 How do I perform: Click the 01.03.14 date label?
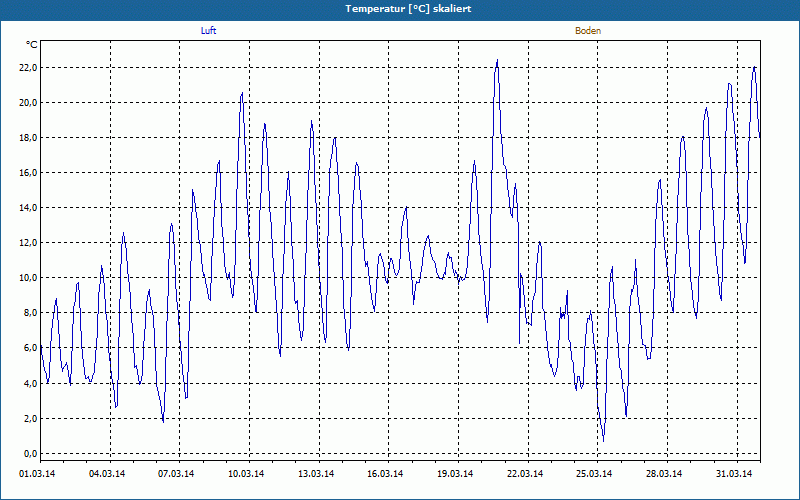pyautogui.click(x=37, y=474)
